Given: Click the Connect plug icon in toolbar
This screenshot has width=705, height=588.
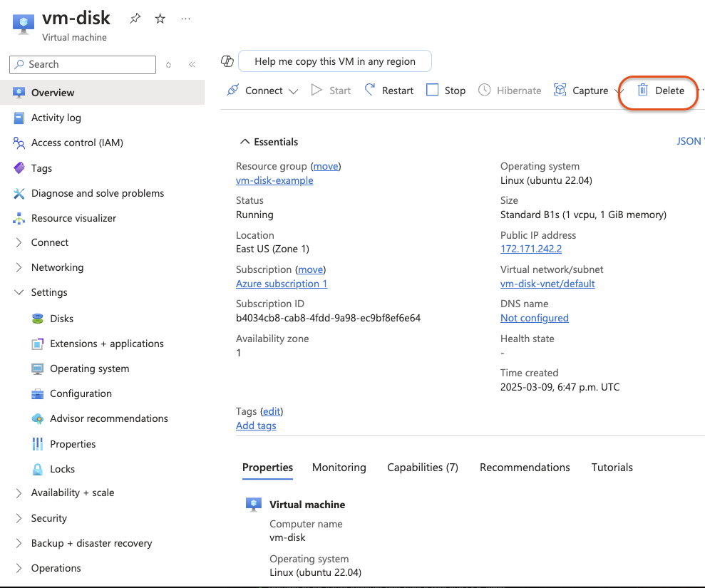Looking at the screenshot, I should 233,90.
